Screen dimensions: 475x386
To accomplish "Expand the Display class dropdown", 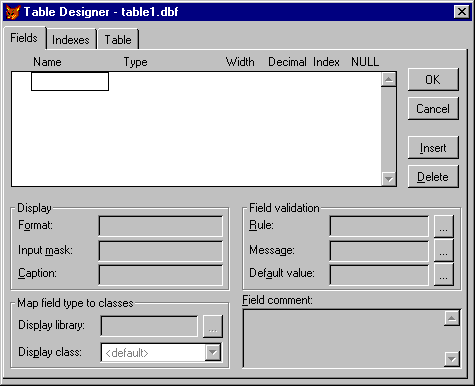I will tap(213, 352).
